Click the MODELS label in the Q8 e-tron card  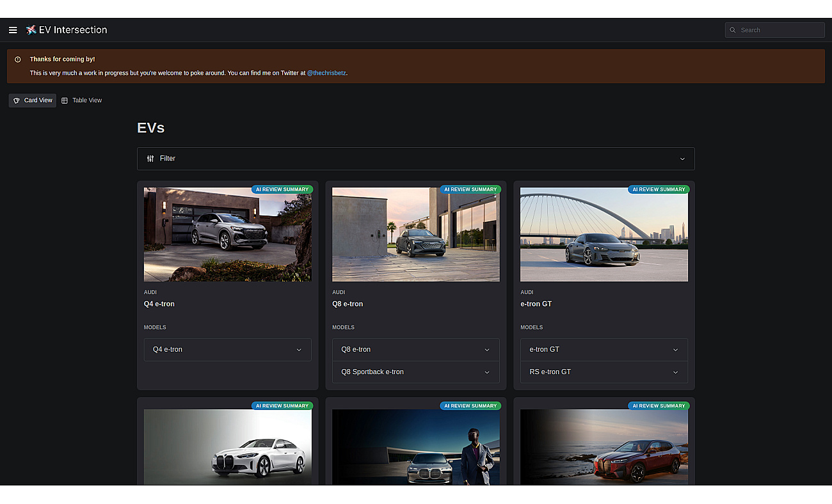(343, 327)
